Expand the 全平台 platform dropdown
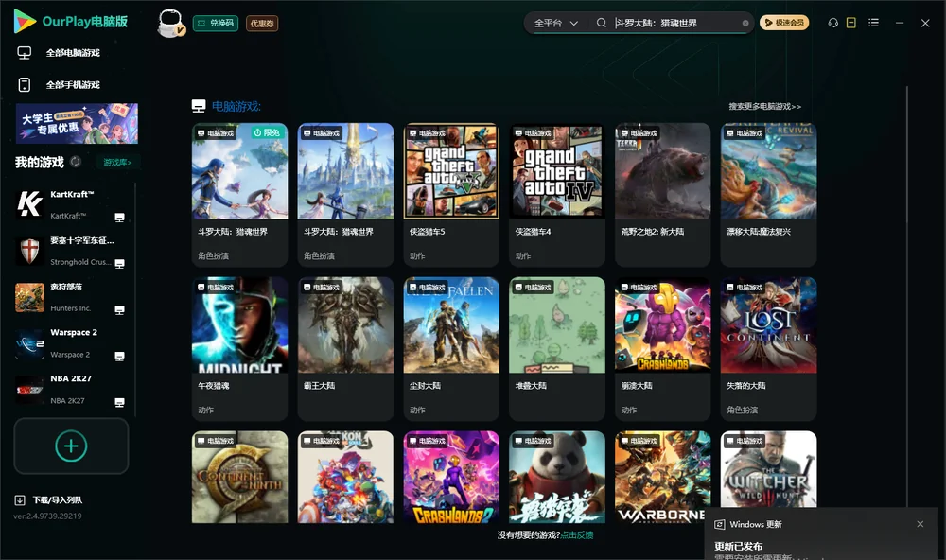The height and width of the screenshot is (560, 946). coord(555,23)
